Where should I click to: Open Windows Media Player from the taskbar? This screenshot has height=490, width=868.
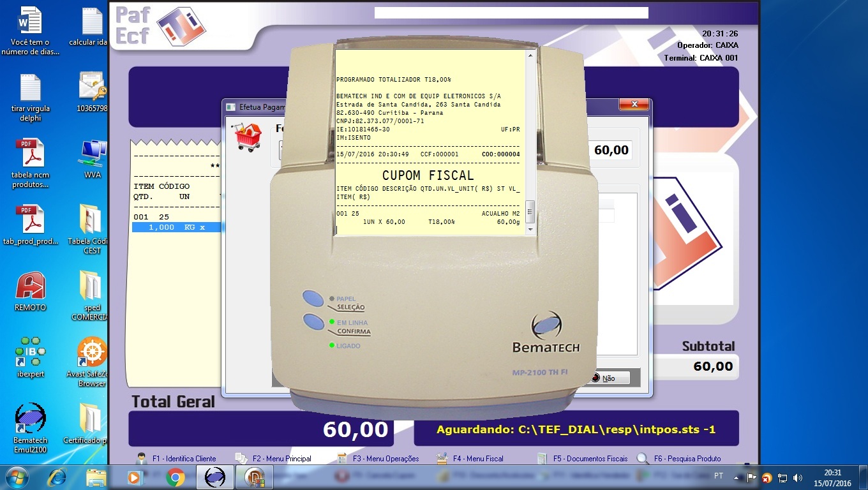(x=135, y=477)
